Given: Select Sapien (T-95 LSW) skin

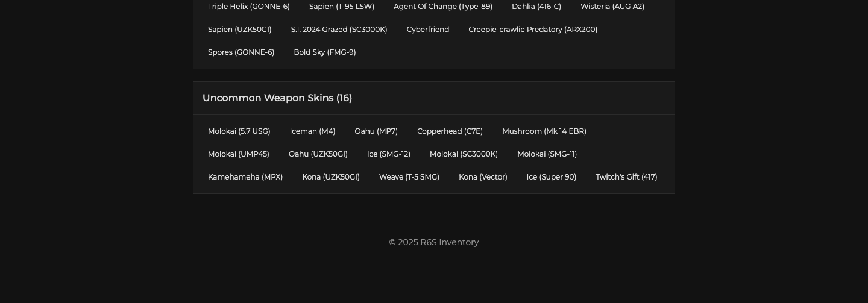Looking at the screenshot, I should click(341, 7).
